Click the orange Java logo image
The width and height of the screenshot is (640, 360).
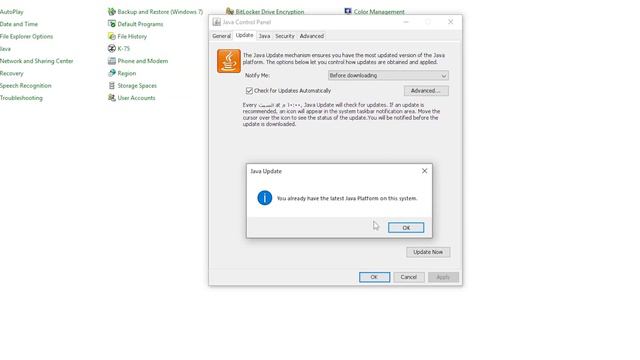(x=229, y=61)
